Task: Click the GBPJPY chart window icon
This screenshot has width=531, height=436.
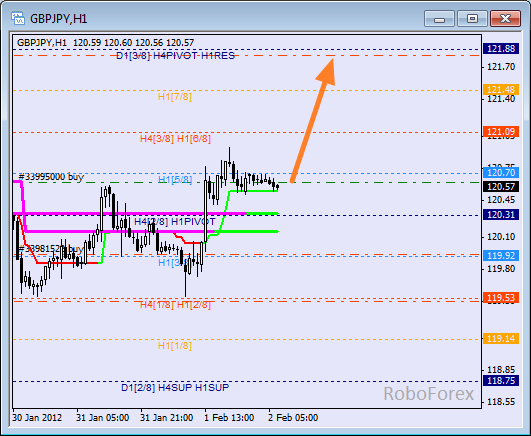Action: click(18, 18)
